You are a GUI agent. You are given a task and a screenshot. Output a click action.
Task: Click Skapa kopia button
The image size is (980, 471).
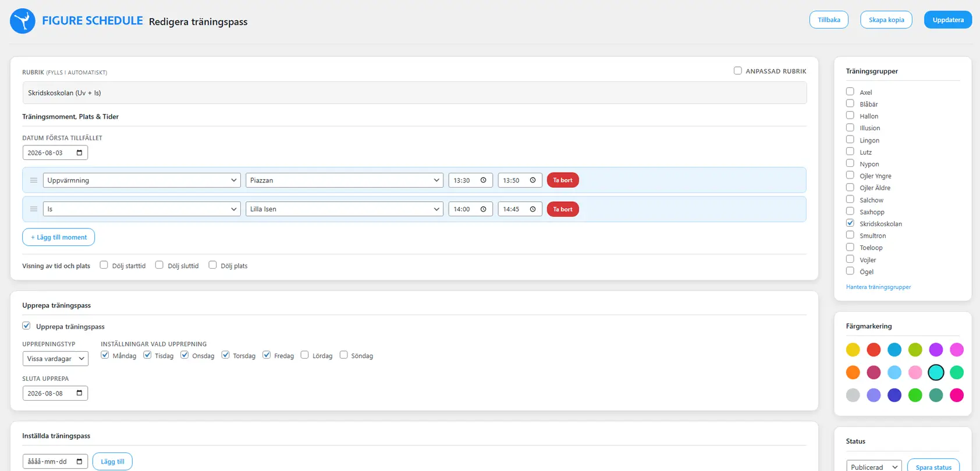coord(886,20)
